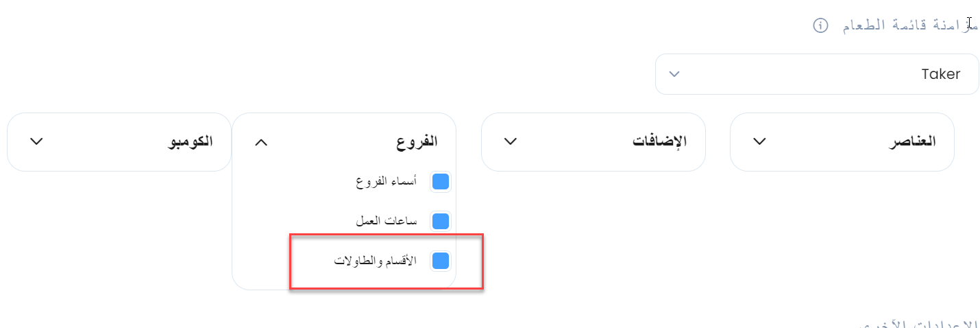Expand العناصر using its chevron arrow
This screenshot has height=328, width=980.
[759, 141]
